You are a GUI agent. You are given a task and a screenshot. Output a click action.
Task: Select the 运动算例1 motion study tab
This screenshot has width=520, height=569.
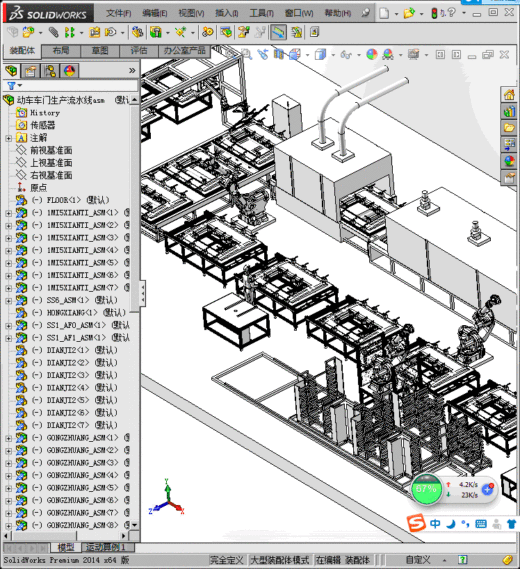coord(106,547)
